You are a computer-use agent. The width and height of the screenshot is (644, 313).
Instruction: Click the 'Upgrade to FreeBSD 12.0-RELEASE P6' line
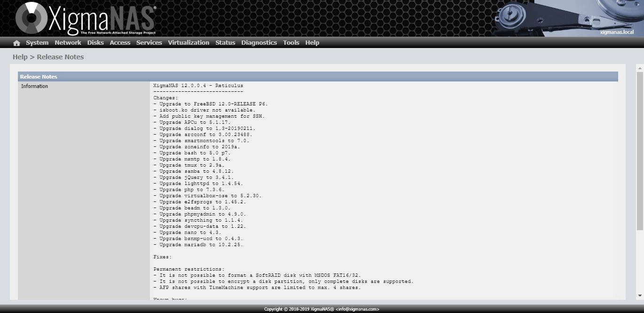coord(210,104)
